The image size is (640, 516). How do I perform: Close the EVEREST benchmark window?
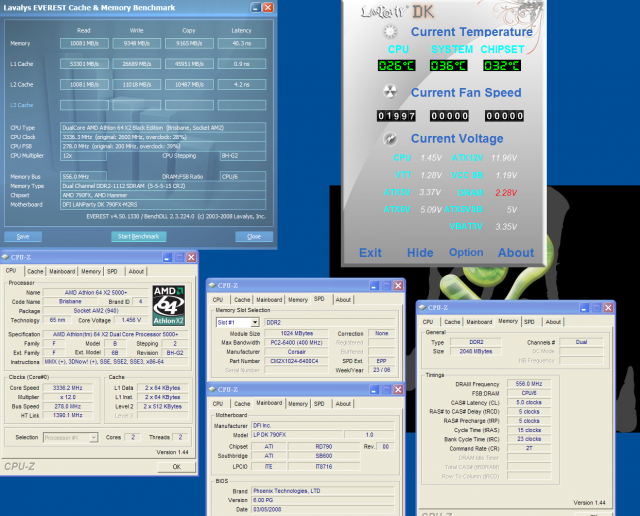pyautogui.click(x=268, y=7)
